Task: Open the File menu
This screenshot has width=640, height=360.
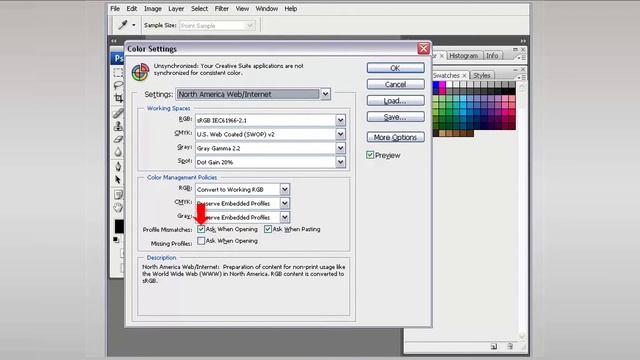Action: point(115,9)
